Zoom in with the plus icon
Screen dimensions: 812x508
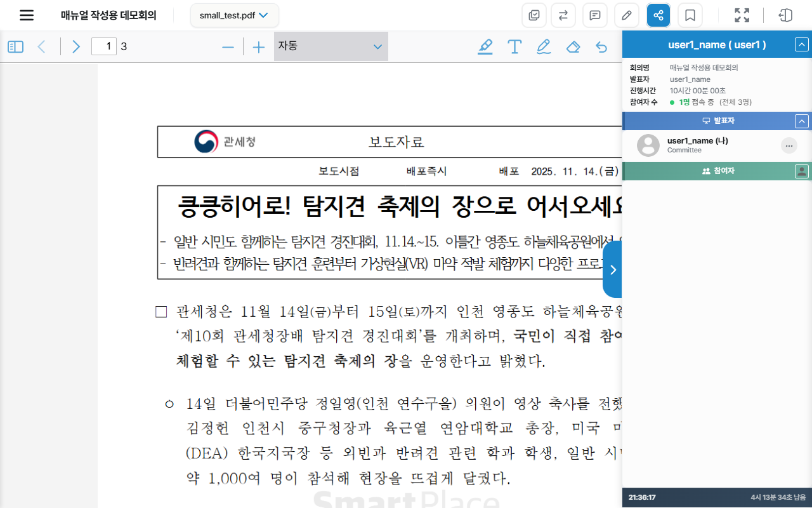click(259, 47)
